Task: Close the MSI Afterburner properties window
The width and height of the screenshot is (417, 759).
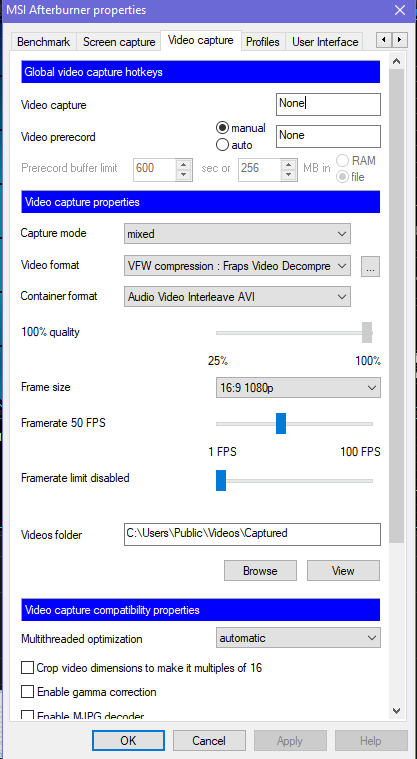Action: (400, 10)
